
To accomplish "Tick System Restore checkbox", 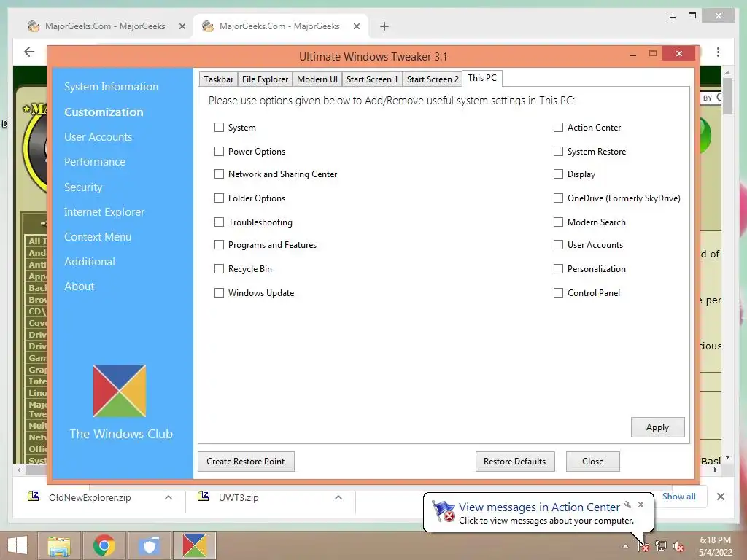I will [x=558, y=152].
